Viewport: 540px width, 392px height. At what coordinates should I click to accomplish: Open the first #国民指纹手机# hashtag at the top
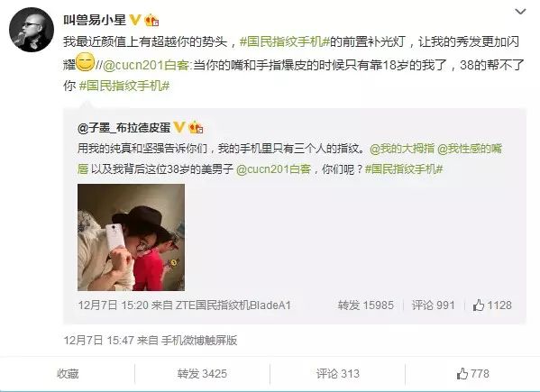[285, 42]
